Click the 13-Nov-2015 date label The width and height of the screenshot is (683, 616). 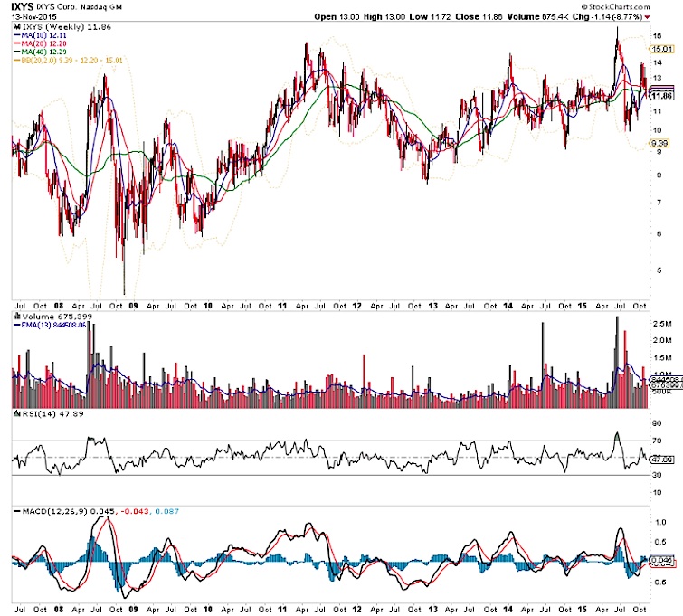coord(34,17)
